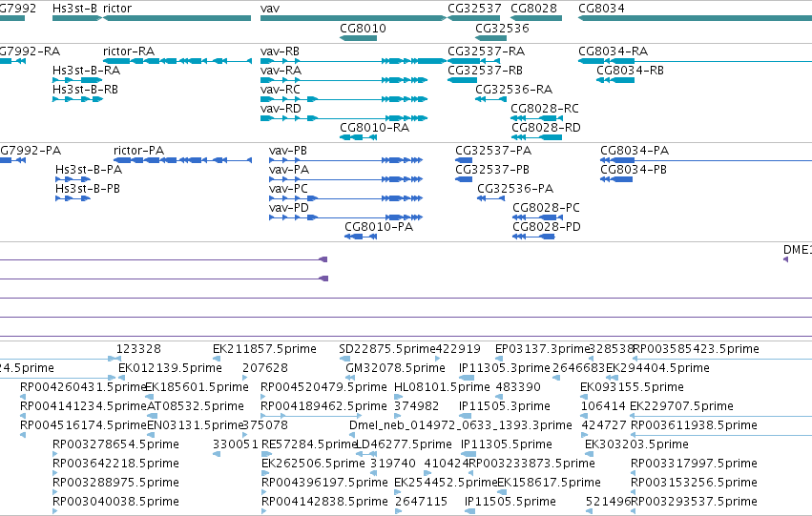
Task: Select the RP003040038.5prime EST label
Action: click(116, 503)
